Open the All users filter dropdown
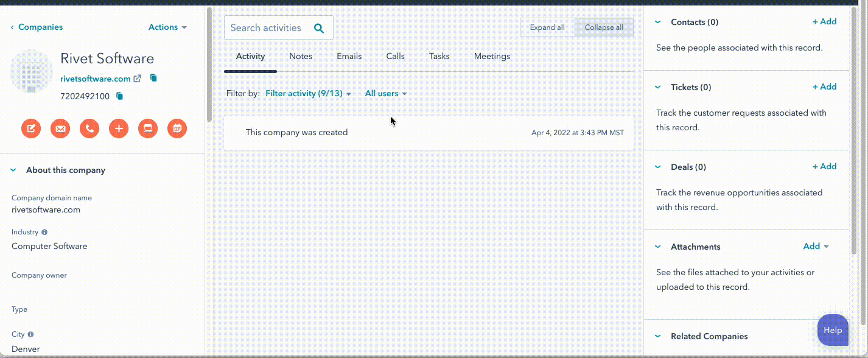Screen dimensions: 868x358 click(385, 94)
